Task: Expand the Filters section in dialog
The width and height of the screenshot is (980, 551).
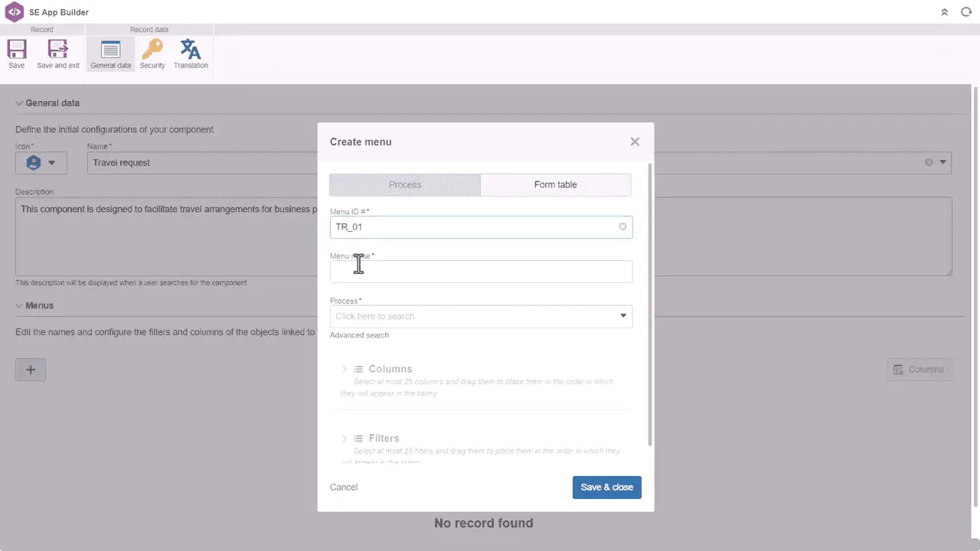Action: pyautogui.click(x=345, y=439)
